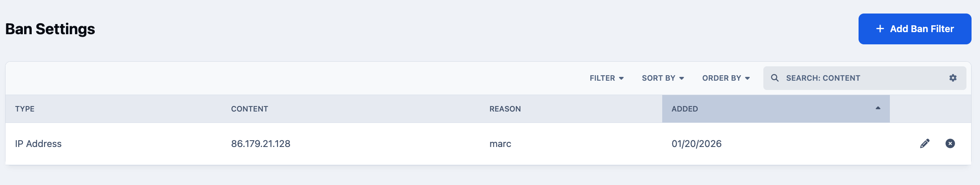Expand the Filter dropdown

pyautogui.click(x=607, y=78)
